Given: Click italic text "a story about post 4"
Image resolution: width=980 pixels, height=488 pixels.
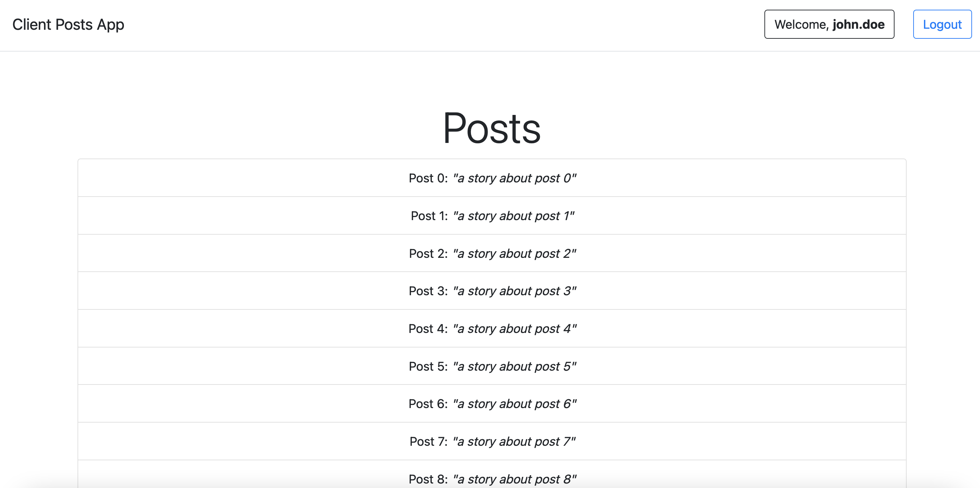Looking at the screenshot, I should click(x=514, y=328).
